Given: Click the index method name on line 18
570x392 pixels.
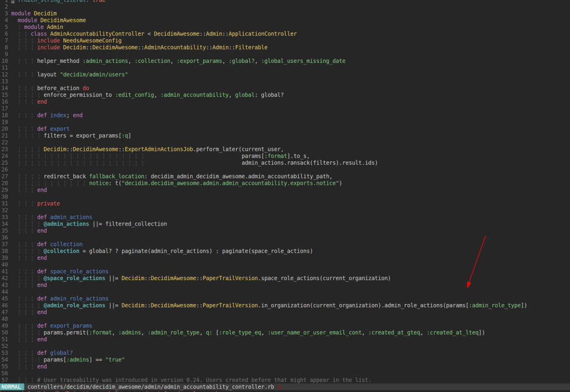Looking at the screenshot, I should 58,115.
